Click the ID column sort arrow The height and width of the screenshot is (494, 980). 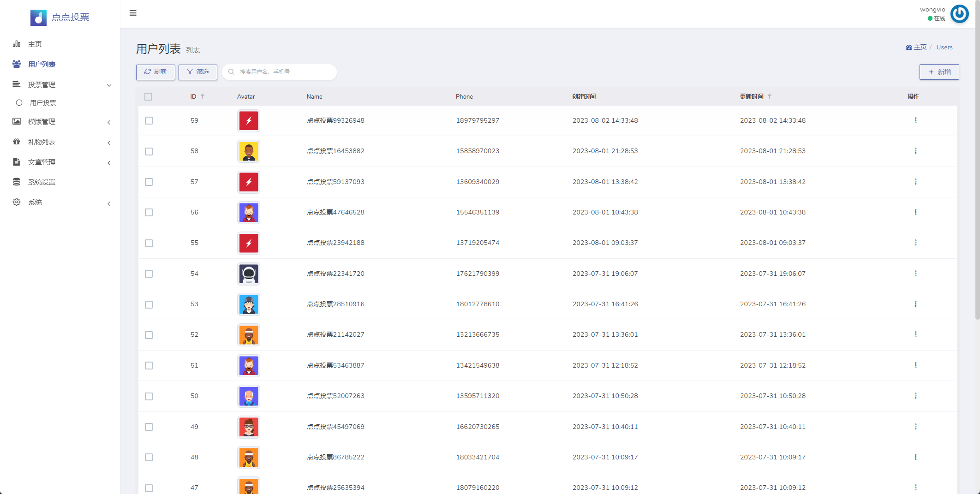tap(203, 96)
